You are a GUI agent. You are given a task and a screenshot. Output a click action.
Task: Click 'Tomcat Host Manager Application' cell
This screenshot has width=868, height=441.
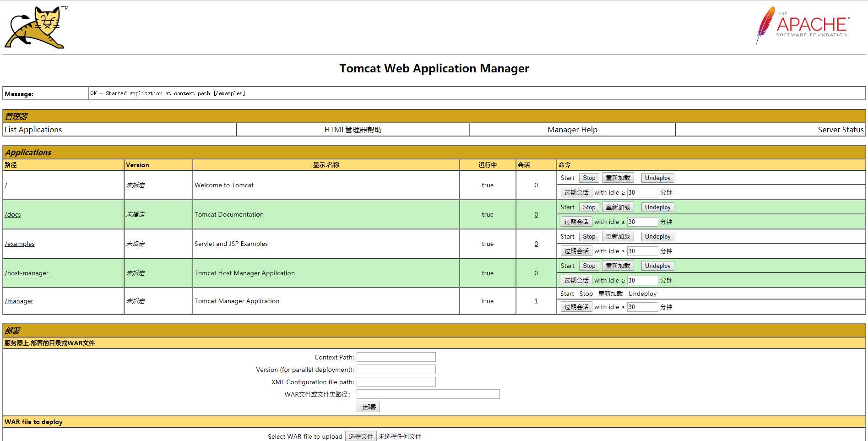[x=326, y=273]
